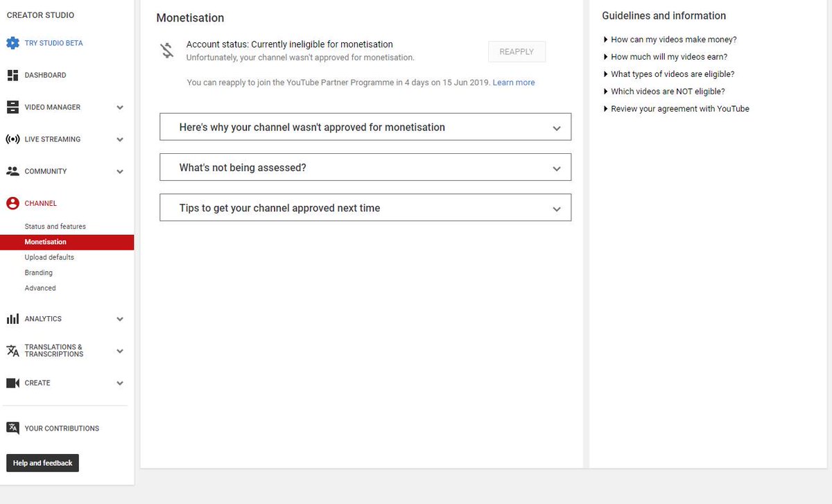Expand Tips to get approved chevron

click(x=556, y=209)
